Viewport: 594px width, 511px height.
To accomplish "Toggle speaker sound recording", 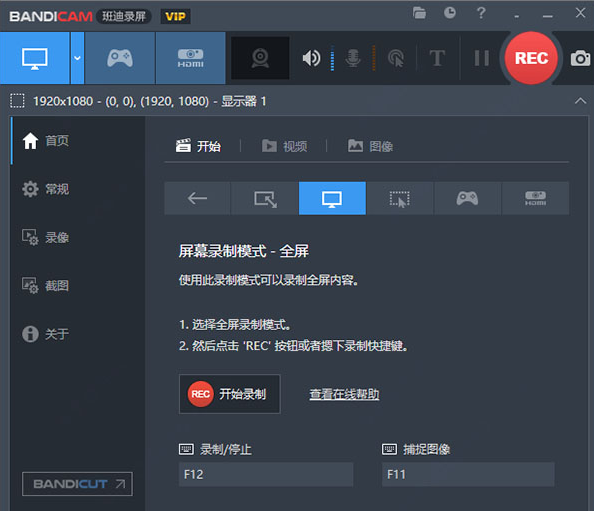I will 311,58.
